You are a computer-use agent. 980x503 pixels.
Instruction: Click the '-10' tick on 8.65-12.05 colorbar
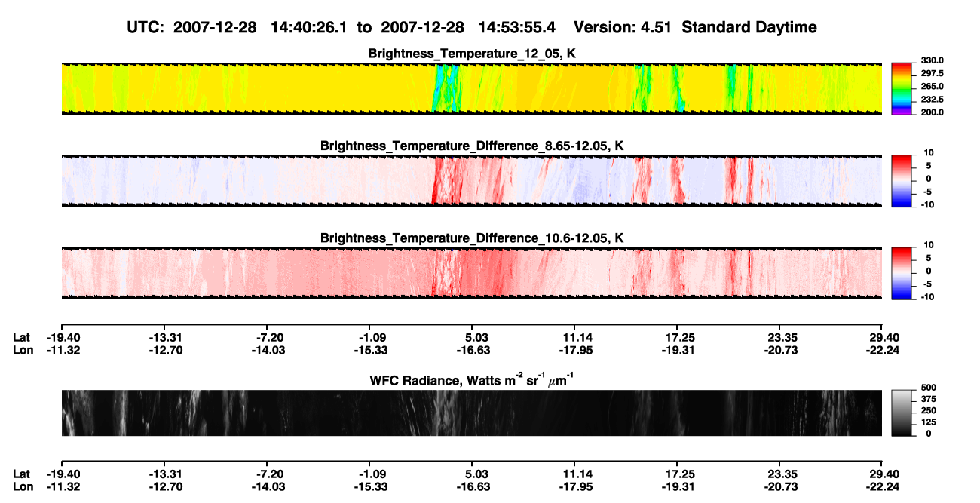(x=926, y=204)
